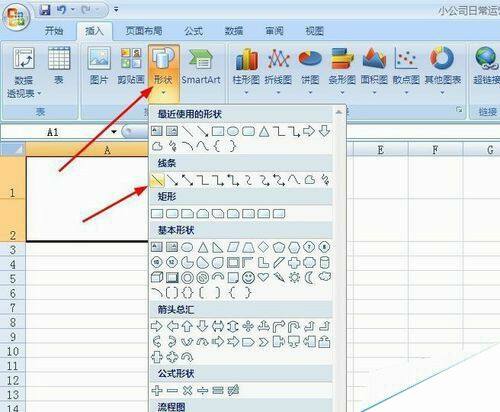The height and width of the screenshot is (412, 500).
Task: Open the Office button menu
Action: 15,17
